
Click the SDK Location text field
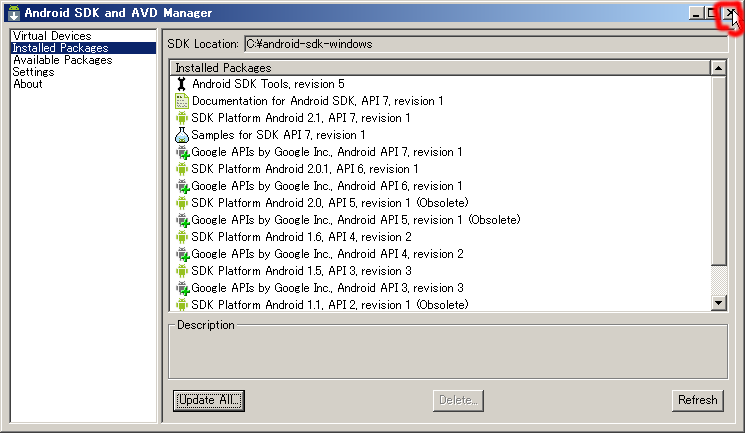pos(486,44)
